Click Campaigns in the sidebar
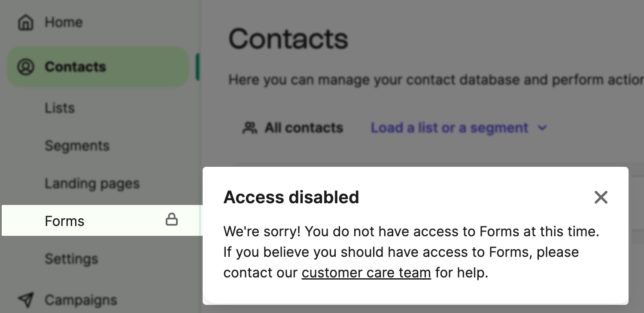Screen dimensions: 644x313 pos(81,300)
